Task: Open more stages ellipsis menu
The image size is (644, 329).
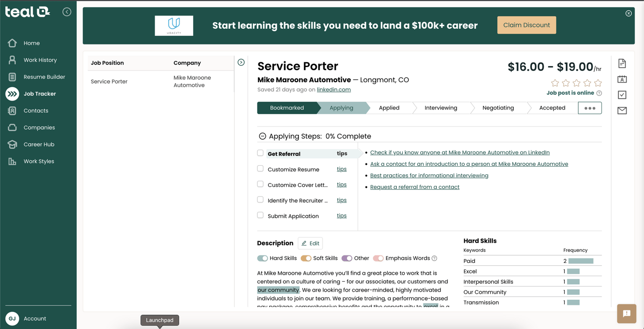Action: (590, 108)
